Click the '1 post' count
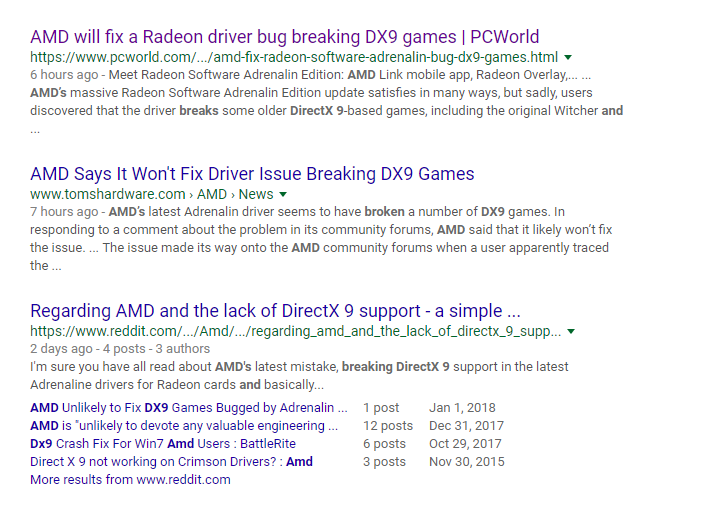The image size is (704, 510). click(381, 408)
